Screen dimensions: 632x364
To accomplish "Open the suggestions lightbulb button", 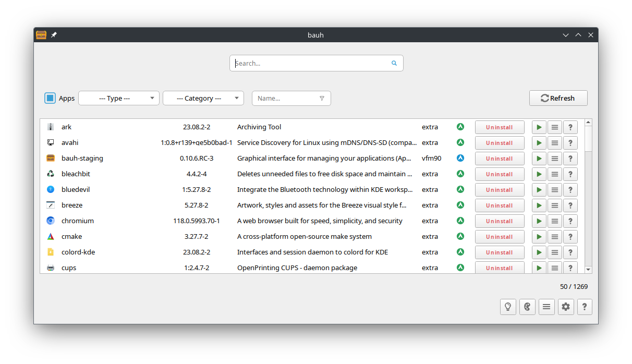I will coord(508,307).
